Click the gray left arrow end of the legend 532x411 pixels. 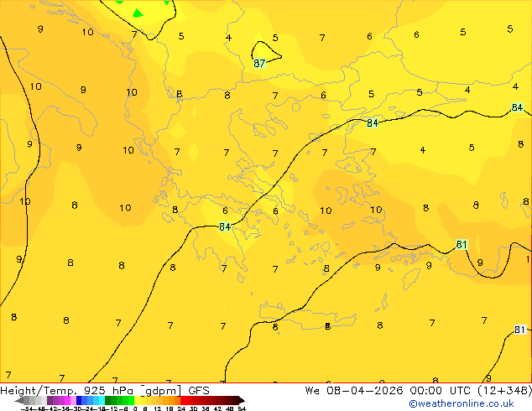click(x=19, y=400)
